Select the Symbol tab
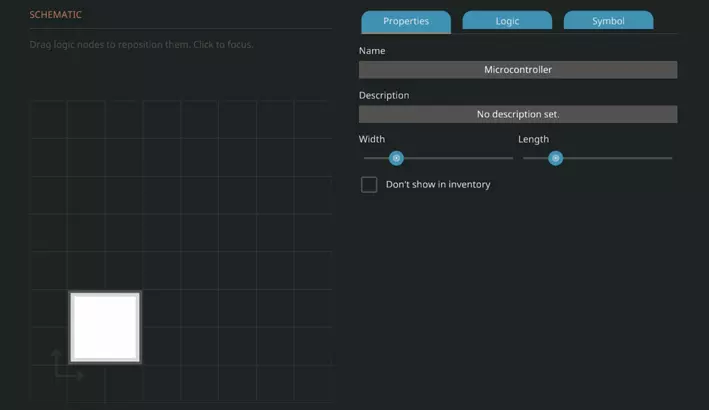Viewport: 709px width, 410px height. (x=608, y=21)
